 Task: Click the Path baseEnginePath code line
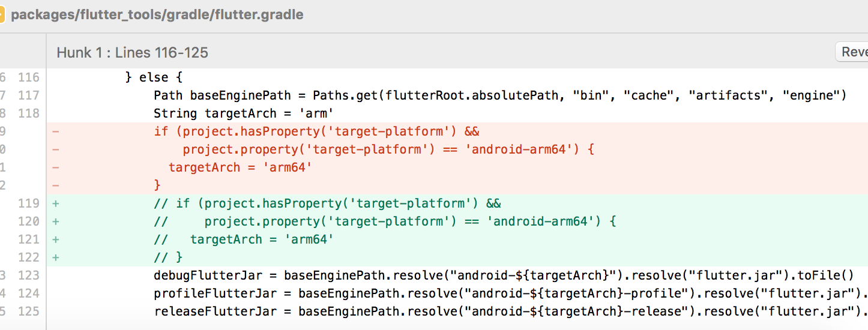coord(499,95)
